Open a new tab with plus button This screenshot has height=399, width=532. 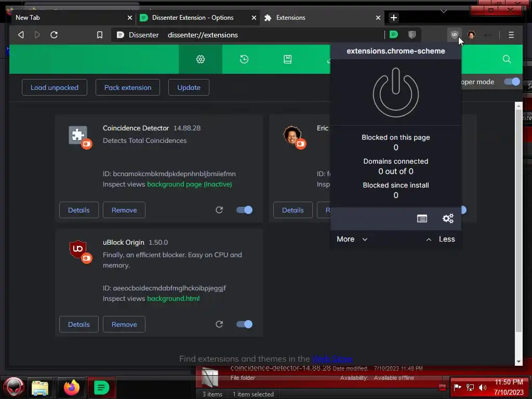(394, 18)
